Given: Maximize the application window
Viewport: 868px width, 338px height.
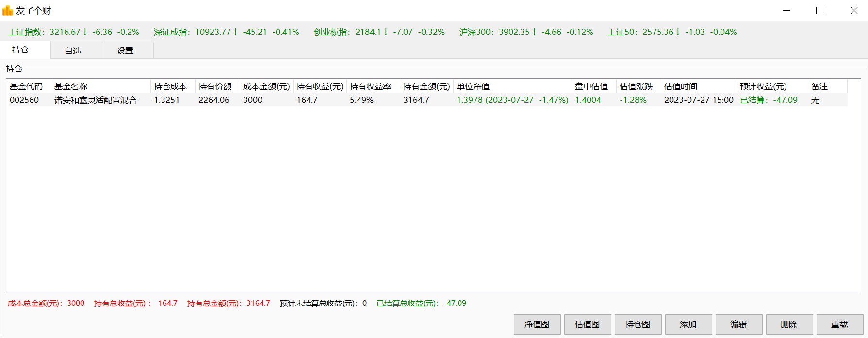Looking at the screenshot, I should click(820, 11).
